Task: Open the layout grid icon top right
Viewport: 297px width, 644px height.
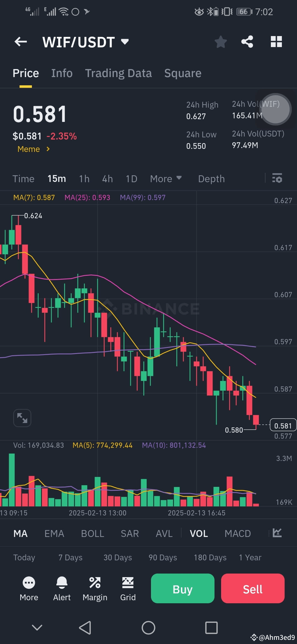Action: point(276,42)
